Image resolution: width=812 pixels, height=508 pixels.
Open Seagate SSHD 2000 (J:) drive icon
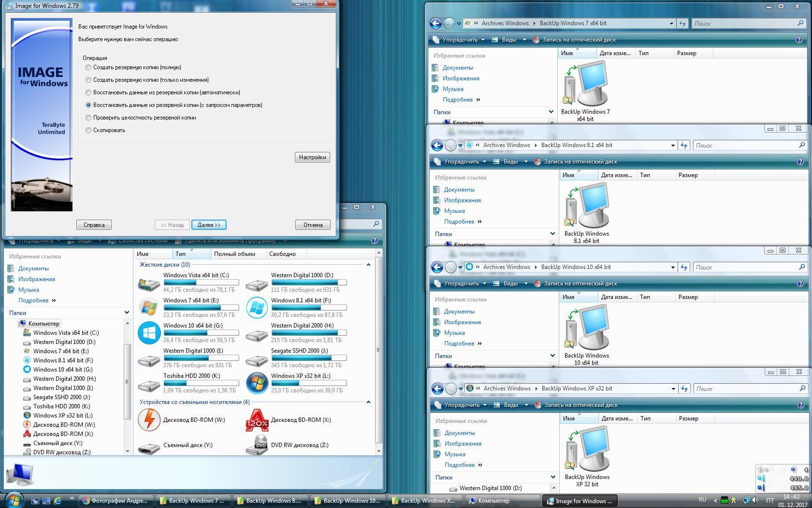point(257,360)
